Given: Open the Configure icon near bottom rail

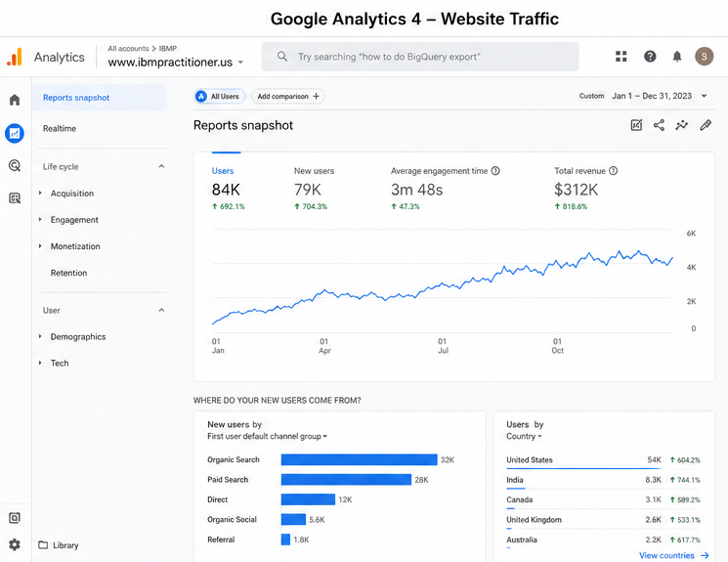Looking at the screenshot, I should (x=15, y=517).
